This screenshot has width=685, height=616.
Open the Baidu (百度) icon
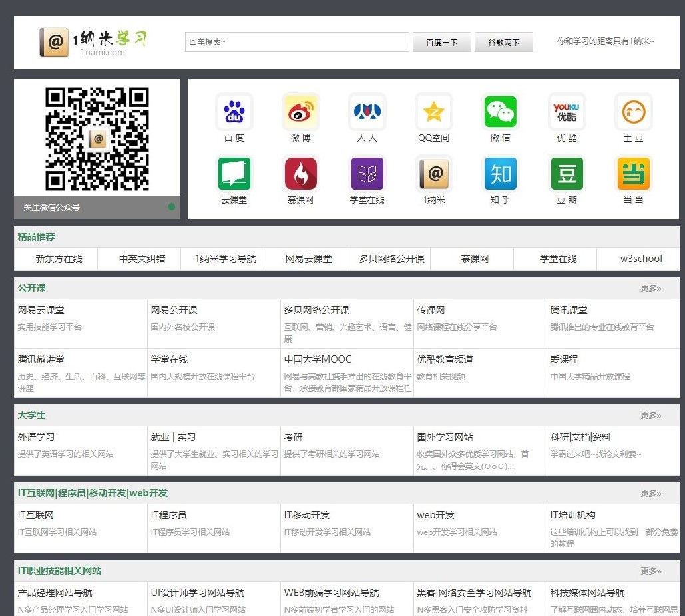pos(234,112)
